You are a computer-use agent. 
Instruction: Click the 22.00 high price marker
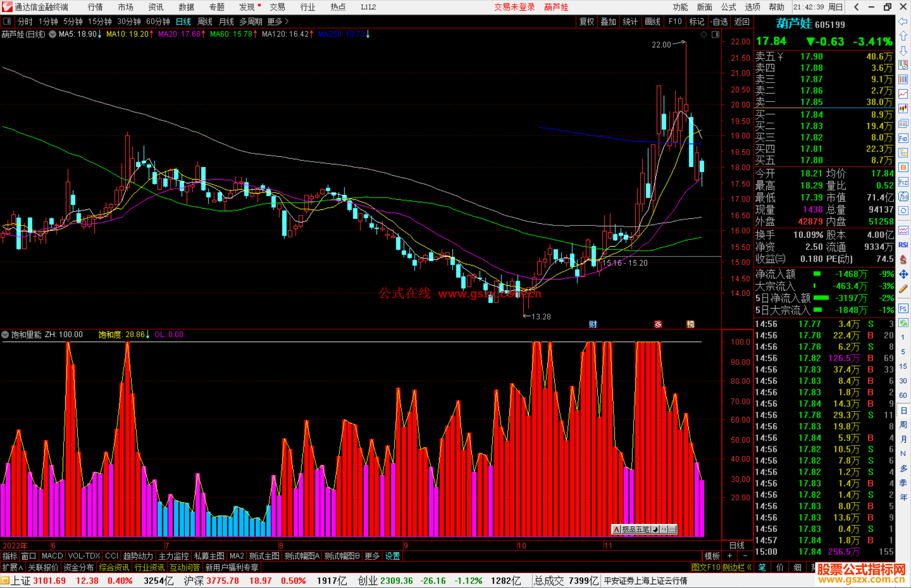click(661, 45)
